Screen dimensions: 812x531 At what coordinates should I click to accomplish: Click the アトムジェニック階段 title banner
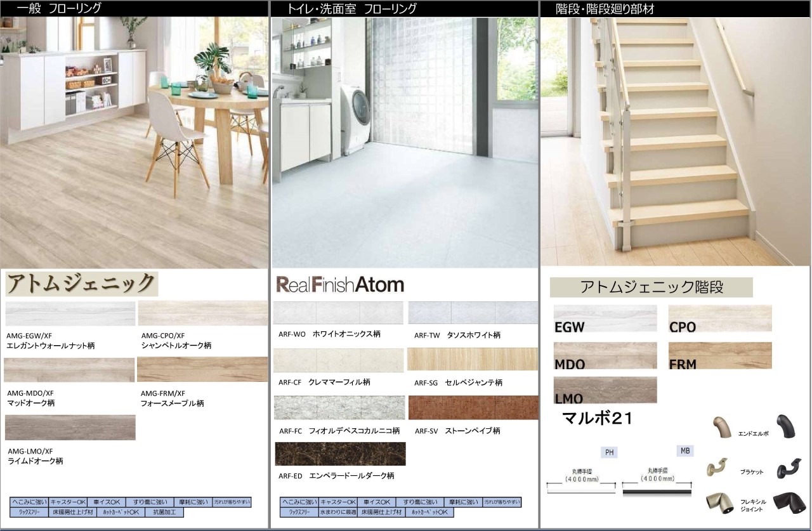[651, 287]
